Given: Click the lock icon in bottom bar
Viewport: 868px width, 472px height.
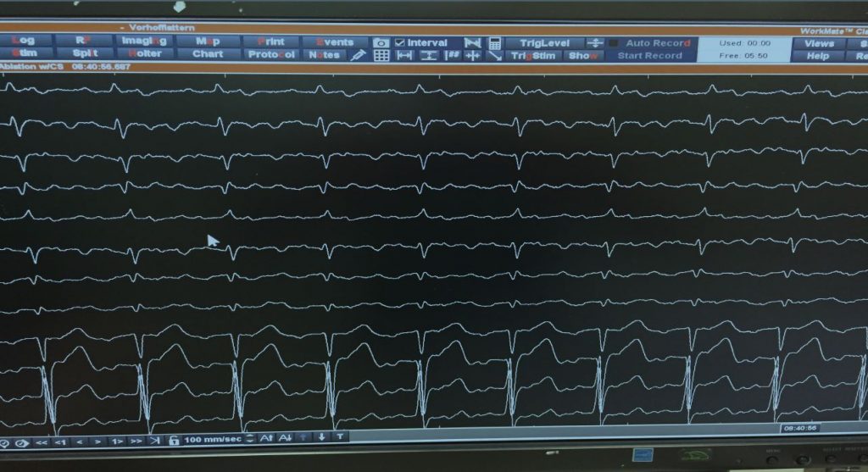Looking at the screenshot, I should (174, 440).
